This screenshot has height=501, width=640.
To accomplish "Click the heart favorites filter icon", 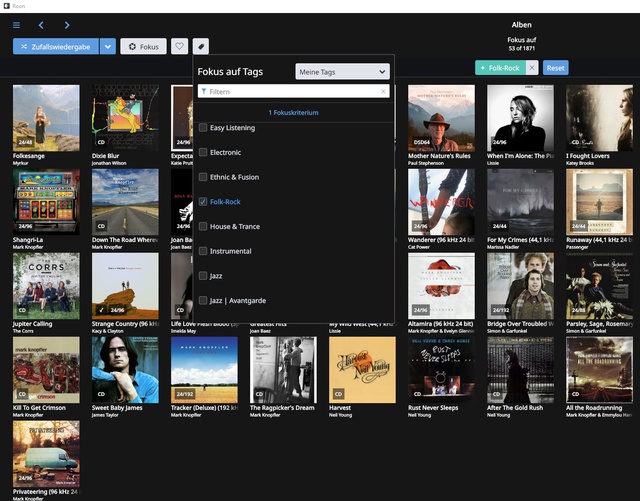I will 180,46.
